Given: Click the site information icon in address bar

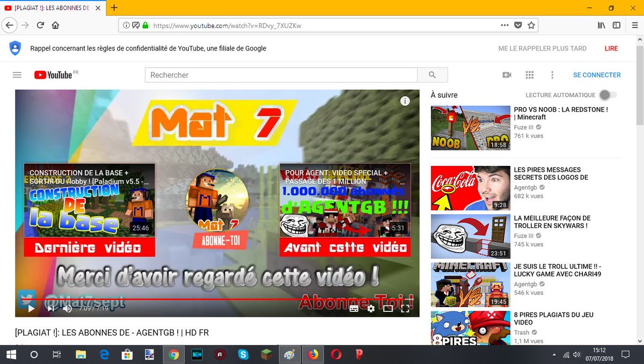Looking at the screenshot, I should click(127, 25).
